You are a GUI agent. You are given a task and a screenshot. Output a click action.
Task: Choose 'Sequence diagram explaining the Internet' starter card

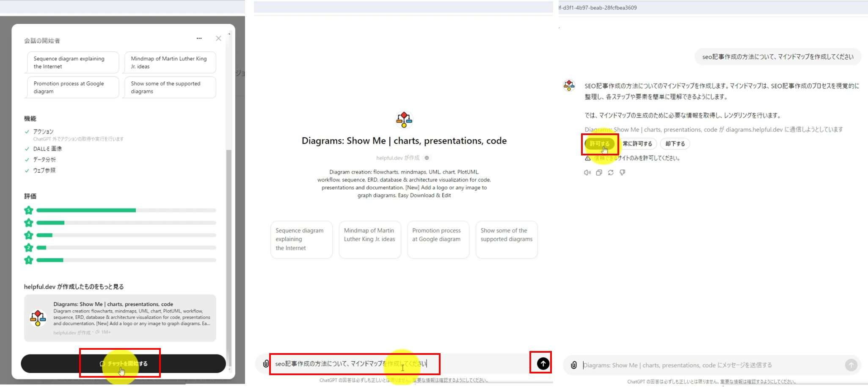tap(301, 239)
